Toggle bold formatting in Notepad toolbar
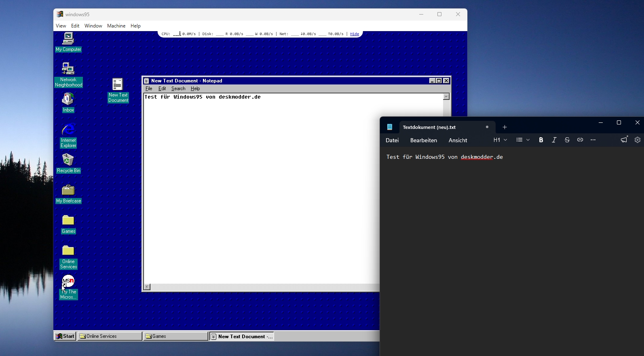 tap(541, 140)
